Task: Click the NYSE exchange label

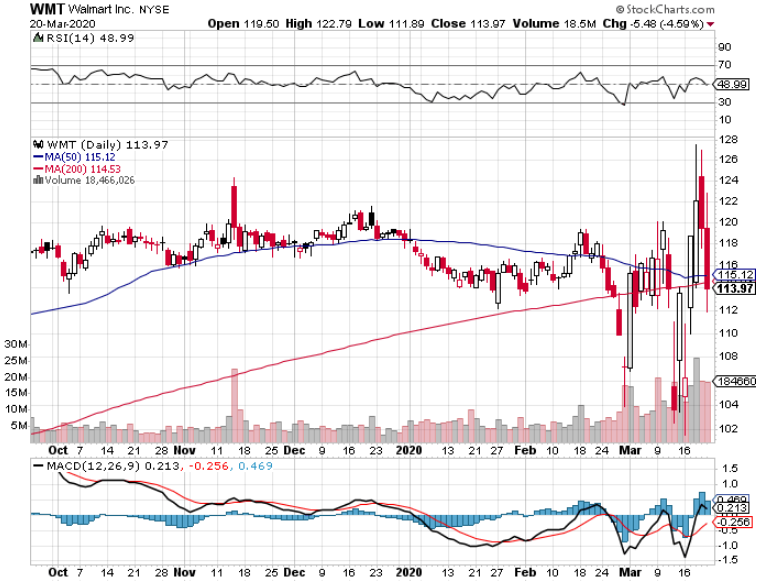Action: coord(154,9)
